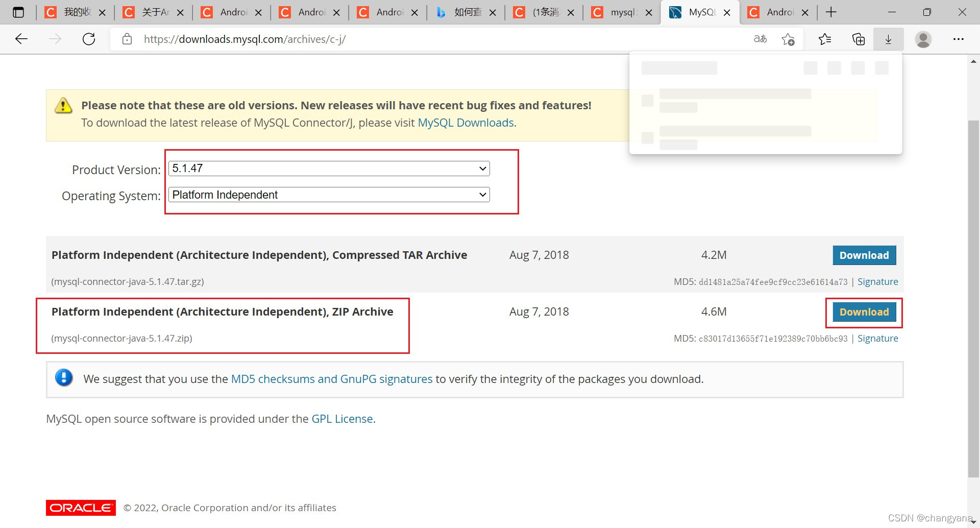Click the TAR archive MD5 hash value
This screenshot has height=528, width=980.
773,282
